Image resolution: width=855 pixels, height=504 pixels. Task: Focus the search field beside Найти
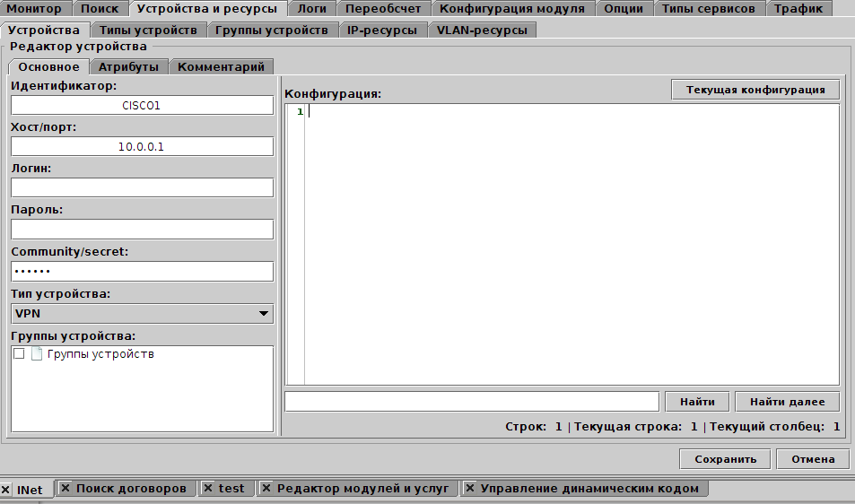tap(471, 402)
